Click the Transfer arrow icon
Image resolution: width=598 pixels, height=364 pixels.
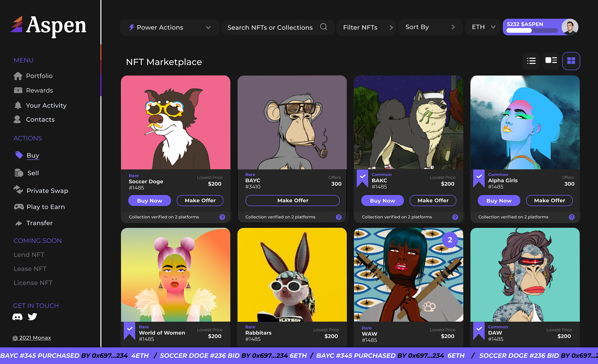pos(19,223)
